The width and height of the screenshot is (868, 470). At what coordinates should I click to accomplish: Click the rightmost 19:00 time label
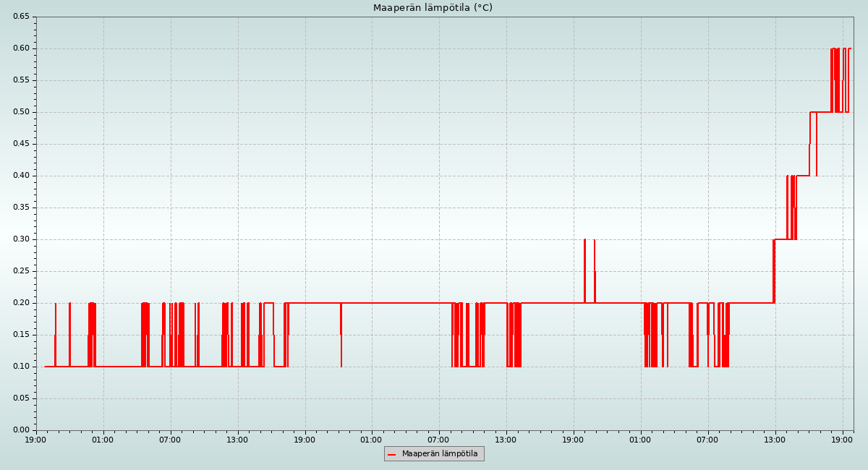point(842,439)
